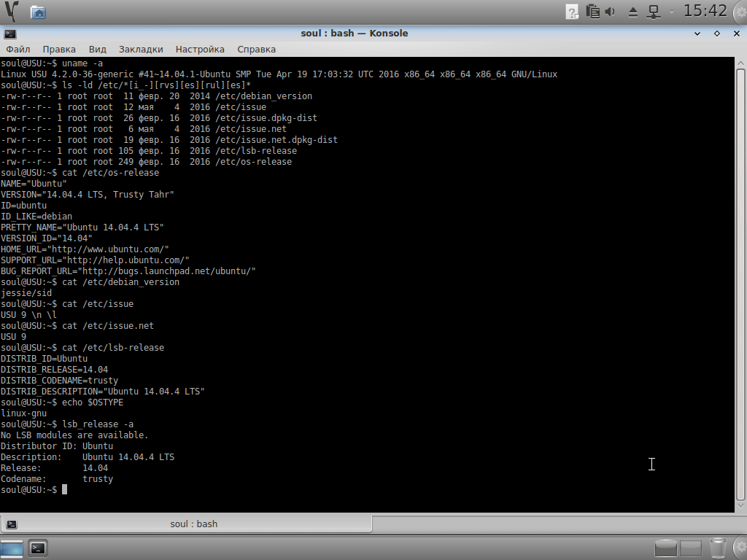Maximize the Konsole window with the diamond button
Viewport: 747px width, 560px height.
coord(716,34)
